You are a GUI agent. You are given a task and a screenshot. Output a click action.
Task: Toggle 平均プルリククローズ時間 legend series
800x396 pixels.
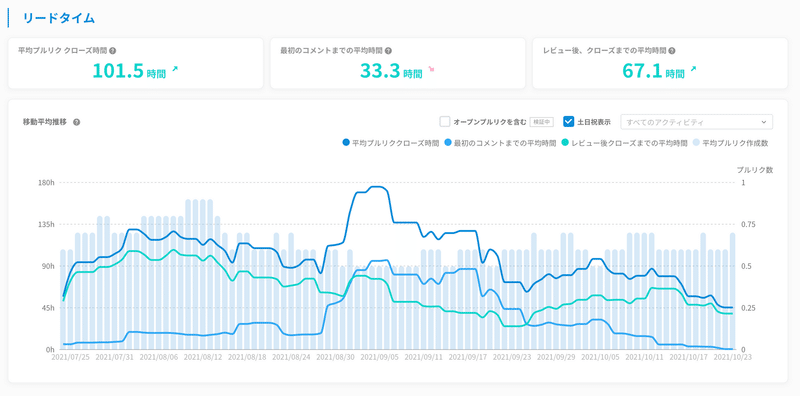coord(391,143)
